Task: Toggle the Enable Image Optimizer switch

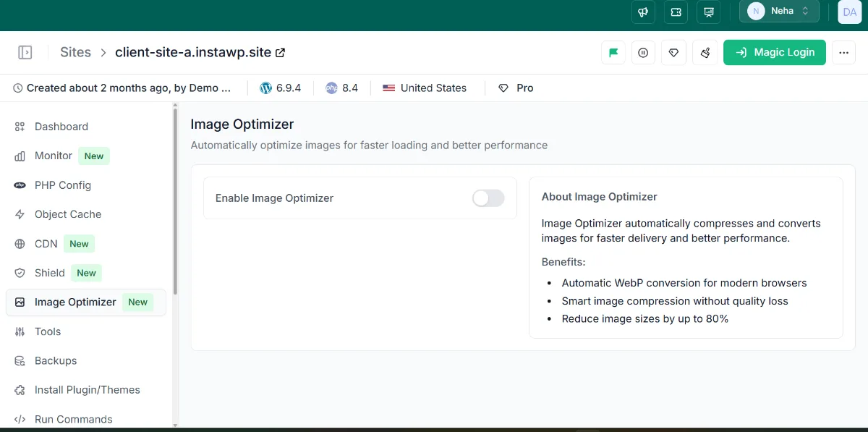Action: 488,198
